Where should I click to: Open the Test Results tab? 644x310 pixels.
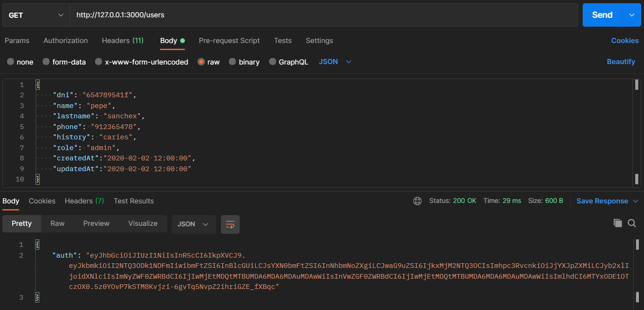(133, 201)
